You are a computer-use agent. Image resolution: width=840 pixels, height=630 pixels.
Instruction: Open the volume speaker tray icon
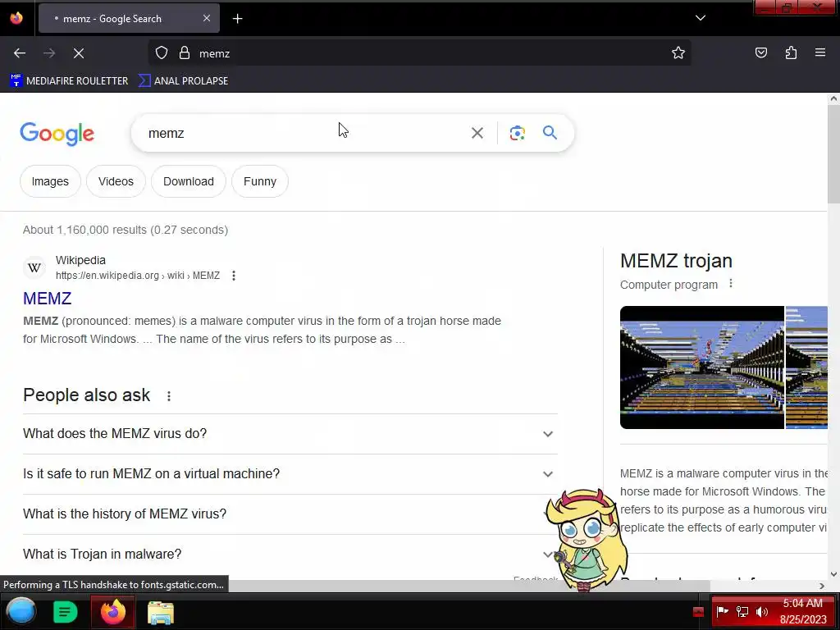coord(761,612)
